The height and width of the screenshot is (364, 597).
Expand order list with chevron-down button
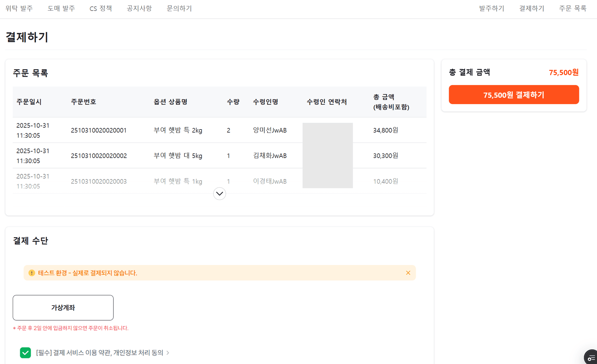pos(219,193)
